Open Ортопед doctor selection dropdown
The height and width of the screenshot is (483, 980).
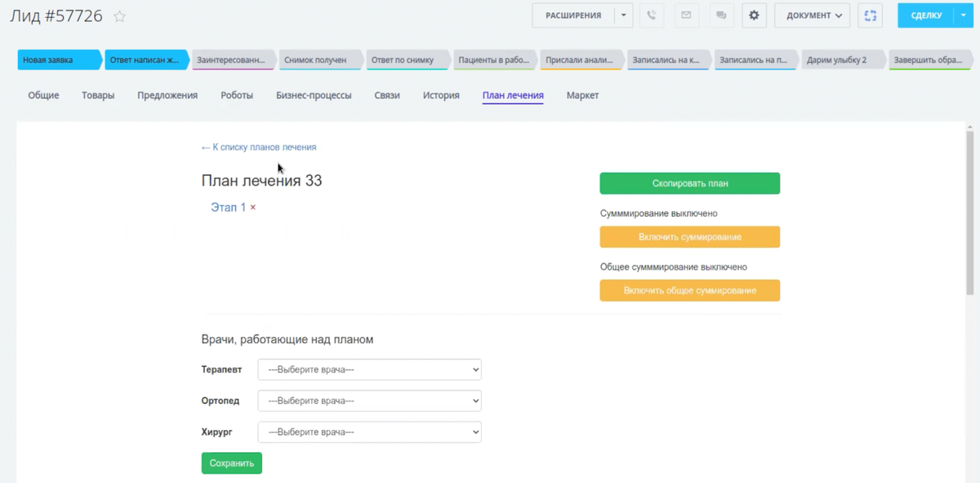[370, 400]
